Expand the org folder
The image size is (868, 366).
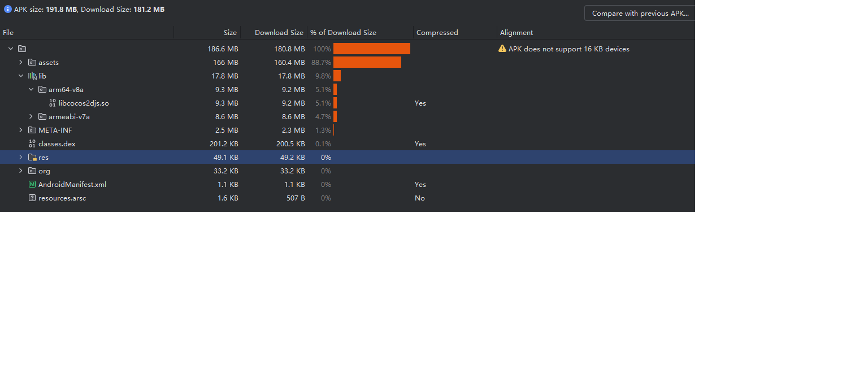[x=21, y=171]
